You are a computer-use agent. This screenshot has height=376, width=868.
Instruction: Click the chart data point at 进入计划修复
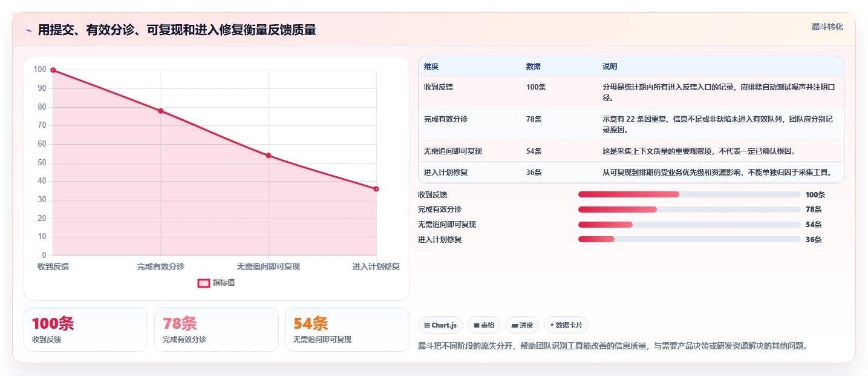pos(376,189)
